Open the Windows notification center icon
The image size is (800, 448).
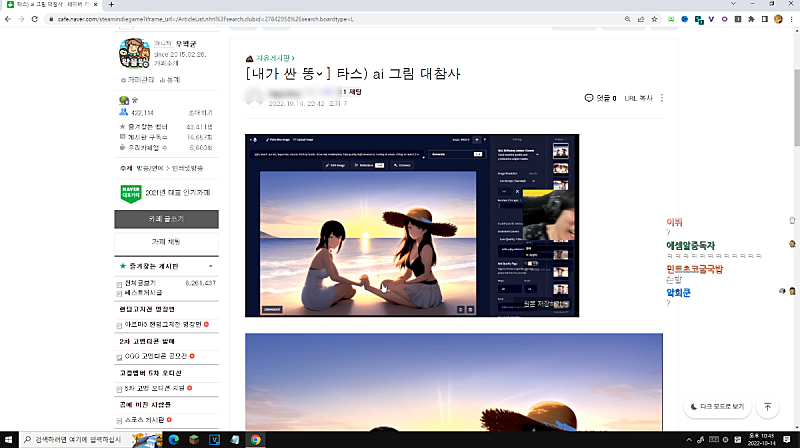(x=787, y=439)
